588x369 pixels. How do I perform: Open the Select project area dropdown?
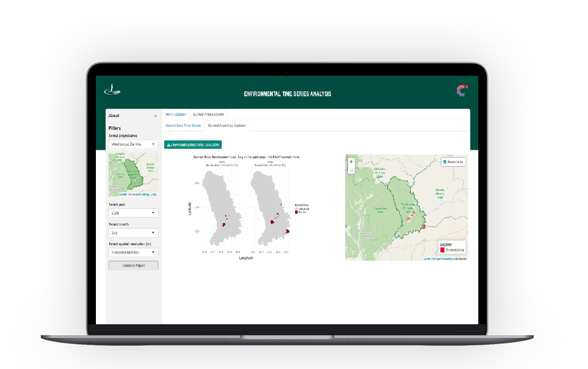coord(133,144)
